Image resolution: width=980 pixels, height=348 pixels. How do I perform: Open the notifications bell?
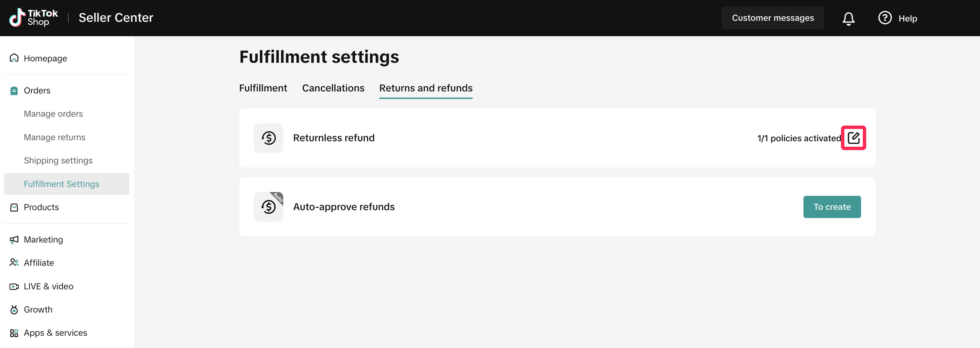pos(848,18)
